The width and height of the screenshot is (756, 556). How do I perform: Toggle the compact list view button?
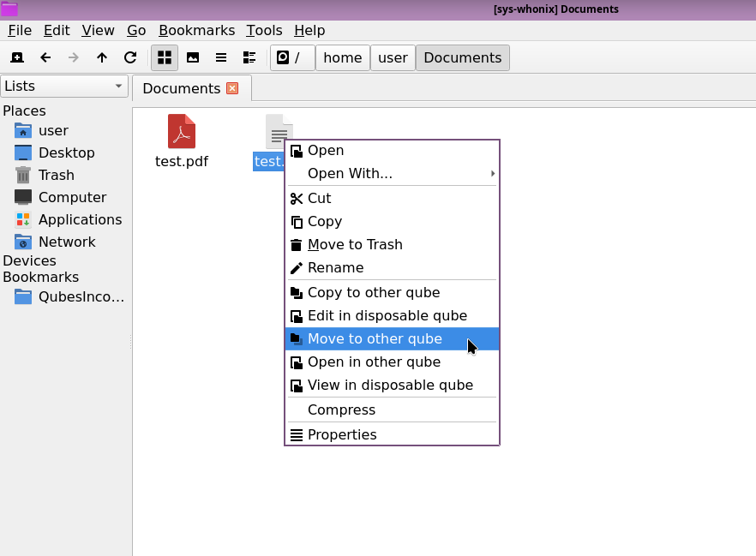coord(221,57)
